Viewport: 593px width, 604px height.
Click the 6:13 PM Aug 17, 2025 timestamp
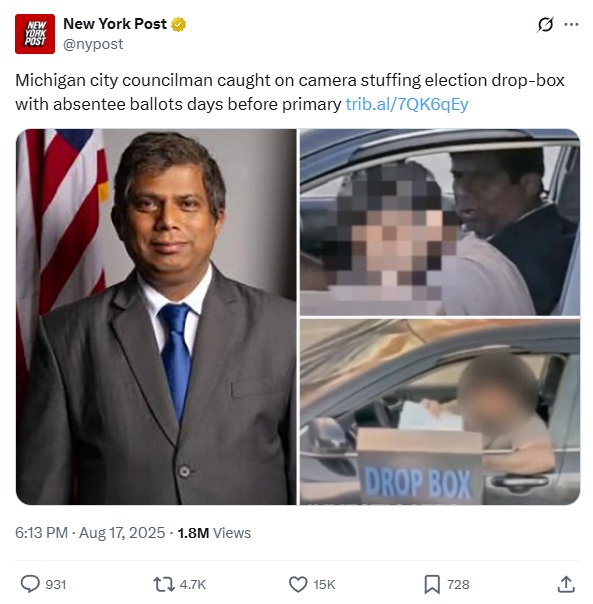(x=90, y=533)
